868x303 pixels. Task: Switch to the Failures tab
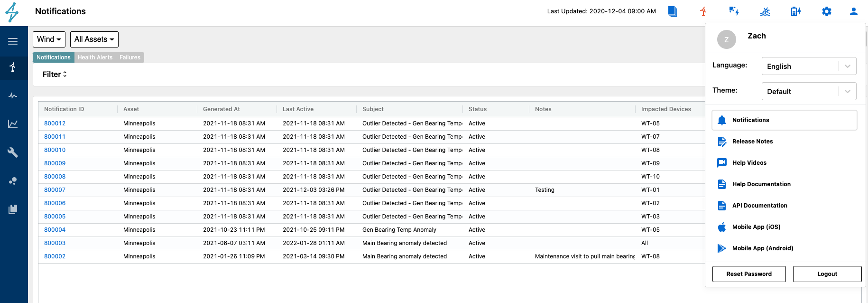[130, 57]
